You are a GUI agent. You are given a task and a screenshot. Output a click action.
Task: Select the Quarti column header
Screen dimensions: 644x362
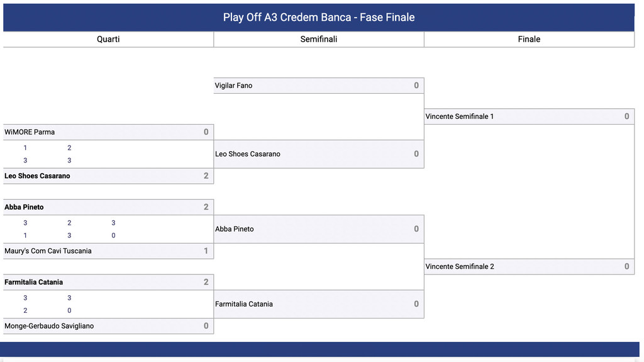pyautogui.click(x=108, y=39)
